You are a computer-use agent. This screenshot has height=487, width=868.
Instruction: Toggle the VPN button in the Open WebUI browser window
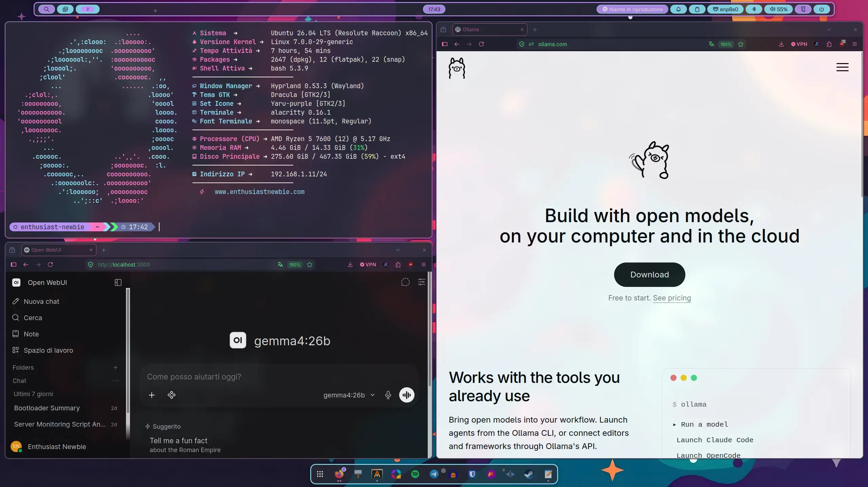(368, 265)
